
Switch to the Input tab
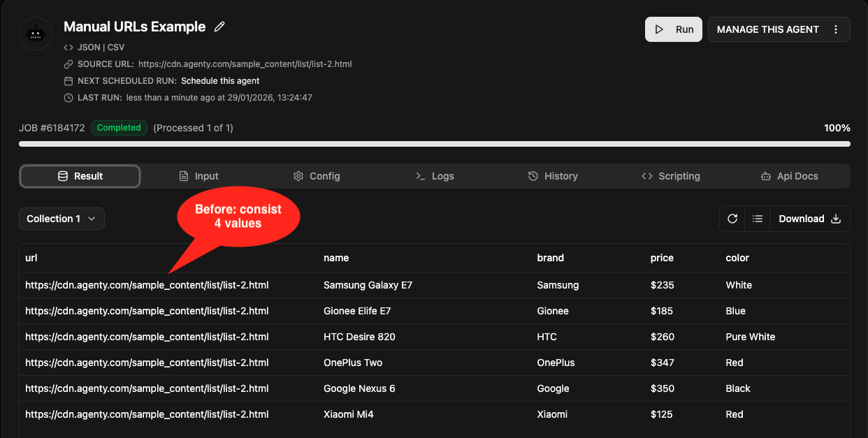(x=198, y=176)
